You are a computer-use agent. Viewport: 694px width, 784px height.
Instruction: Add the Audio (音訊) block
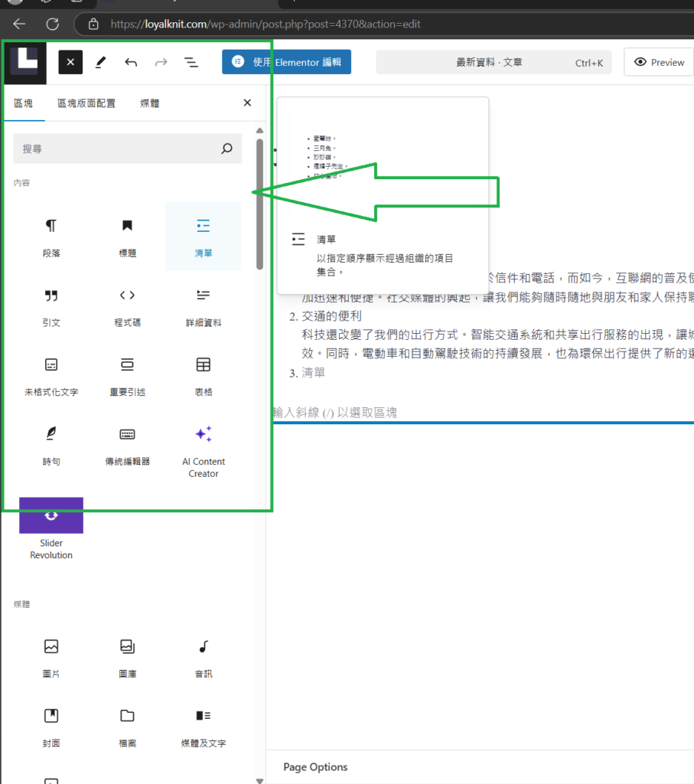click(204, 657)
